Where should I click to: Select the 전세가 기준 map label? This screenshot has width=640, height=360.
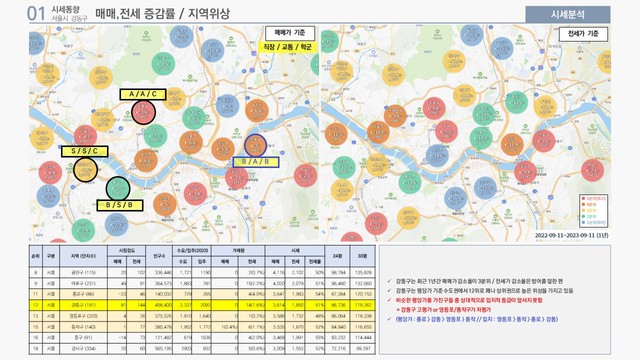pos(583,34)
